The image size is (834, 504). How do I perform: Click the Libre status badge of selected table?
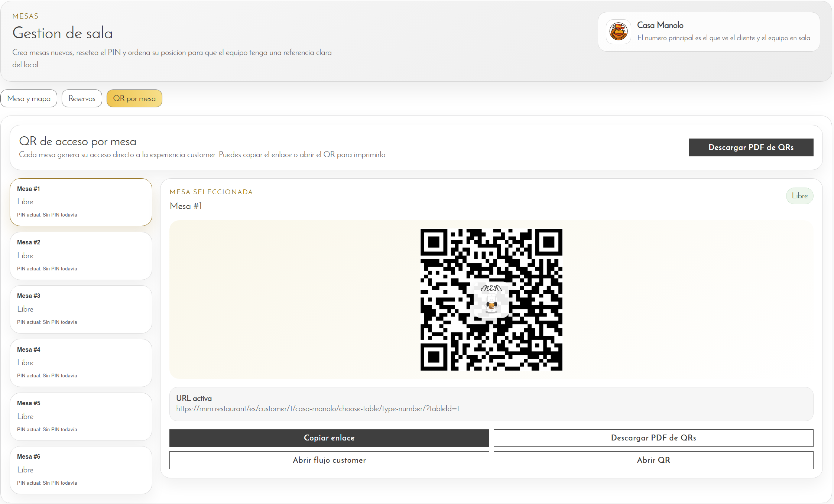799,196
